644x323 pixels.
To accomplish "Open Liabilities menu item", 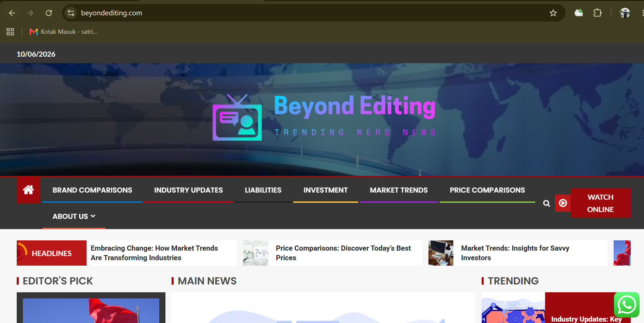I will pos(263,190).
